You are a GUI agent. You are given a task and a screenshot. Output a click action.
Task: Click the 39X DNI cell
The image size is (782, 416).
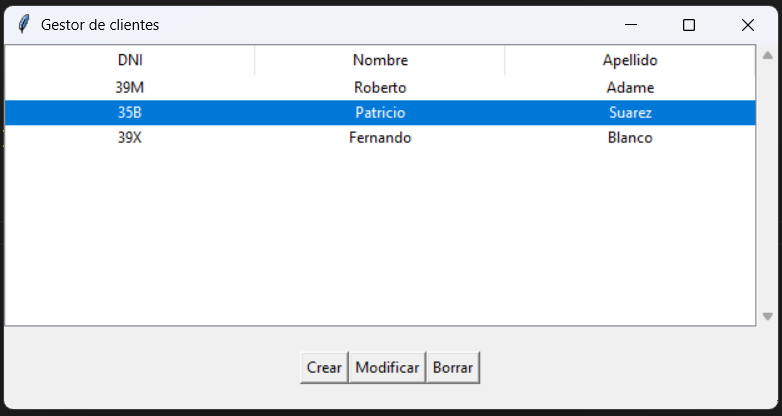click(130, 138)
